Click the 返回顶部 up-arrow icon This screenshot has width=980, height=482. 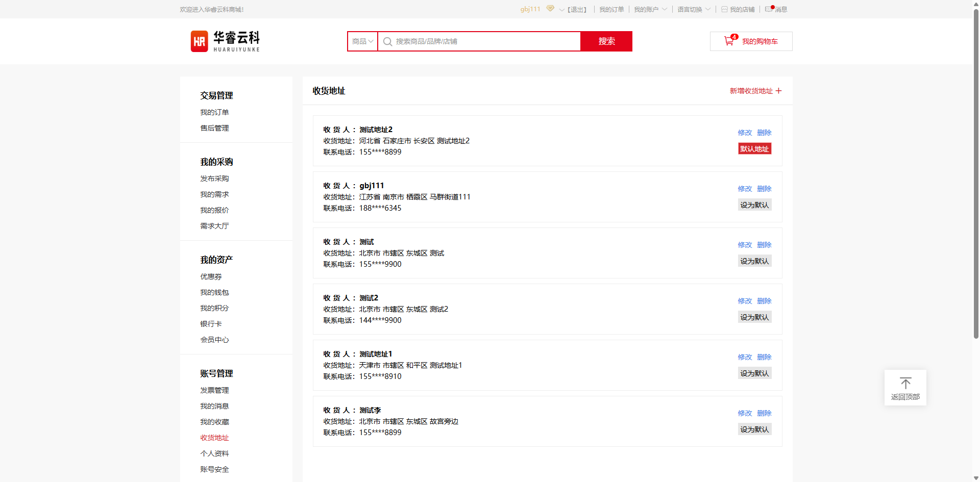click(x=905, y=383)
